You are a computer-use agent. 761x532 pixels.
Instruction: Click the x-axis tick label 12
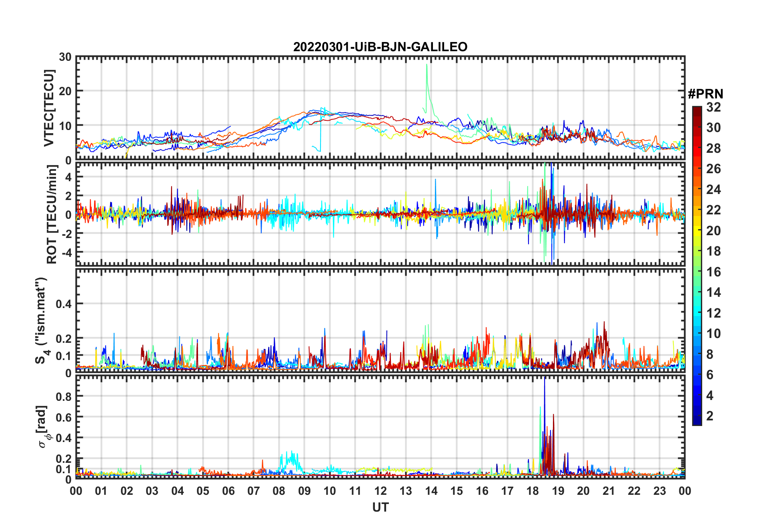380,491
